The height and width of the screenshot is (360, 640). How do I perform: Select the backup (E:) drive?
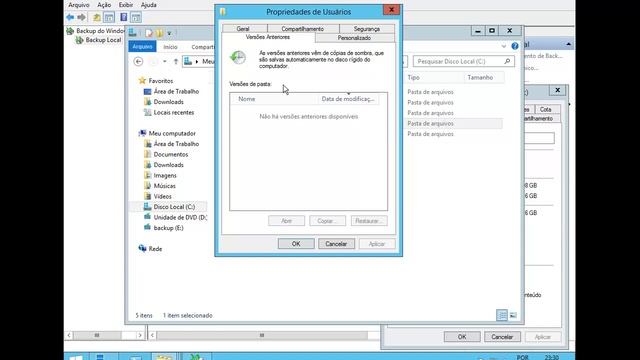pos(168,228)
